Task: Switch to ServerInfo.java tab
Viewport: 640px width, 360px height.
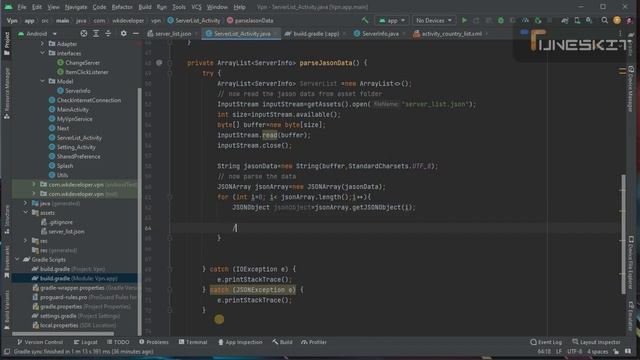Action: click(x=380, y=34)
